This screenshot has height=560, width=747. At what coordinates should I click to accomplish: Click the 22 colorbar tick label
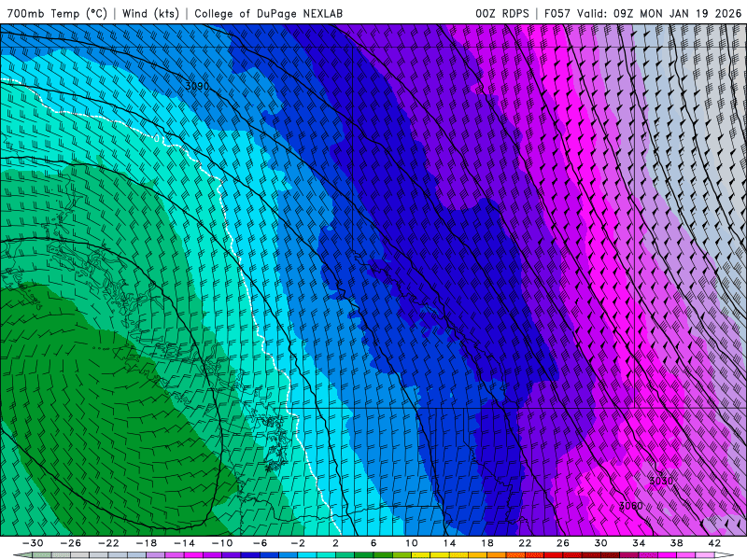(x=525, y=543)
